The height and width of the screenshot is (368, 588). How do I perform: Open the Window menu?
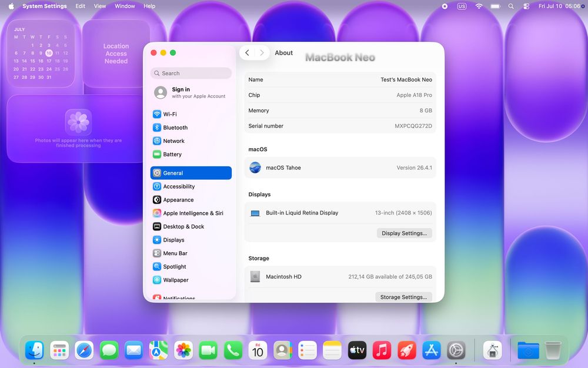125,6
